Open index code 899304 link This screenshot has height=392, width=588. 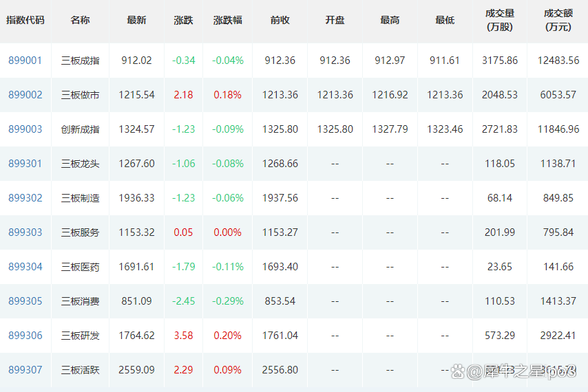(25, 267)
